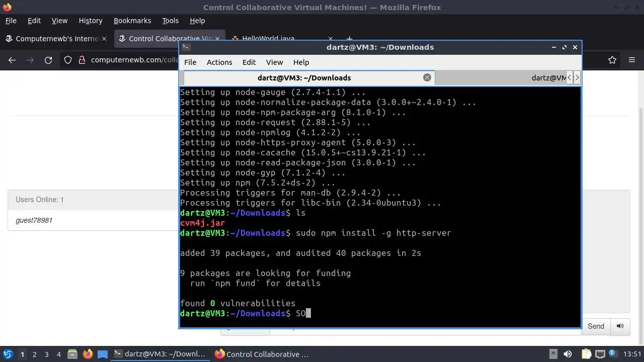Select terminal taskbar entry dartz@VM3: ~/Downl...
Image resolution: width=644 pixels, height=362 pixels.
click(159, 354)
